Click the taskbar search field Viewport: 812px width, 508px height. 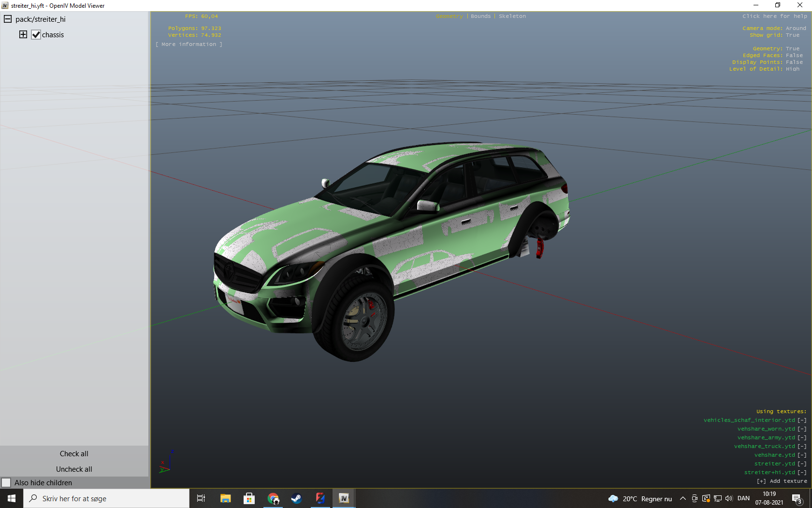click(x=106, y=498)
